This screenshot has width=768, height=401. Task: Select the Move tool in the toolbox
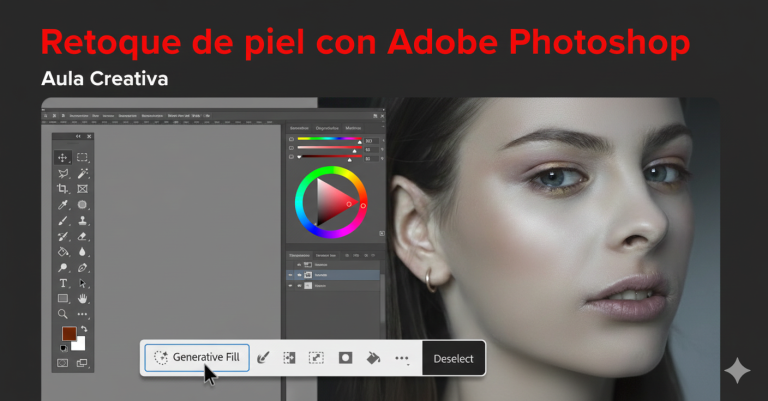[63, 157]
